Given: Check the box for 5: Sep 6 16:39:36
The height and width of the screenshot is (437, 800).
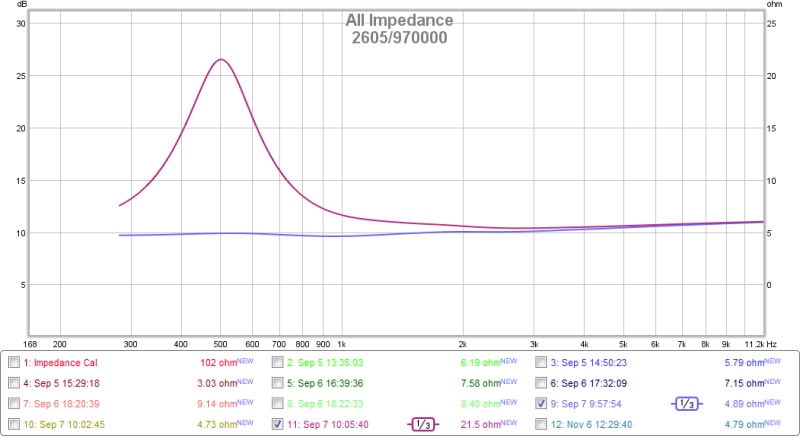Looking at the screenshot, I should pyautogui.click(x=279, y=383).
